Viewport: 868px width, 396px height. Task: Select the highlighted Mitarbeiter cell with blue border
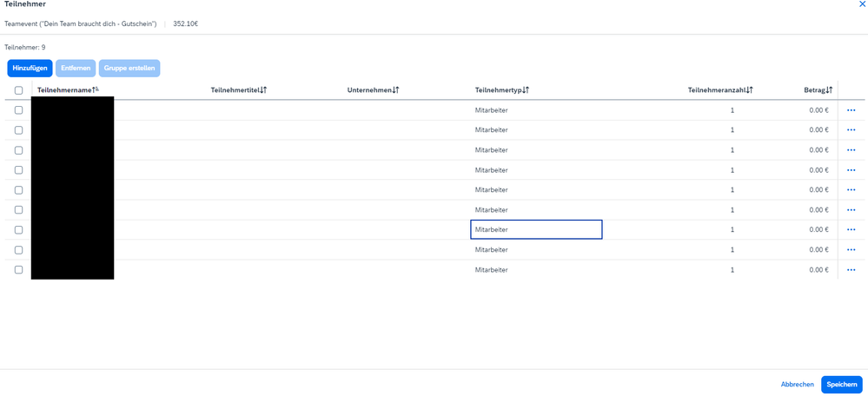point(536,229)
